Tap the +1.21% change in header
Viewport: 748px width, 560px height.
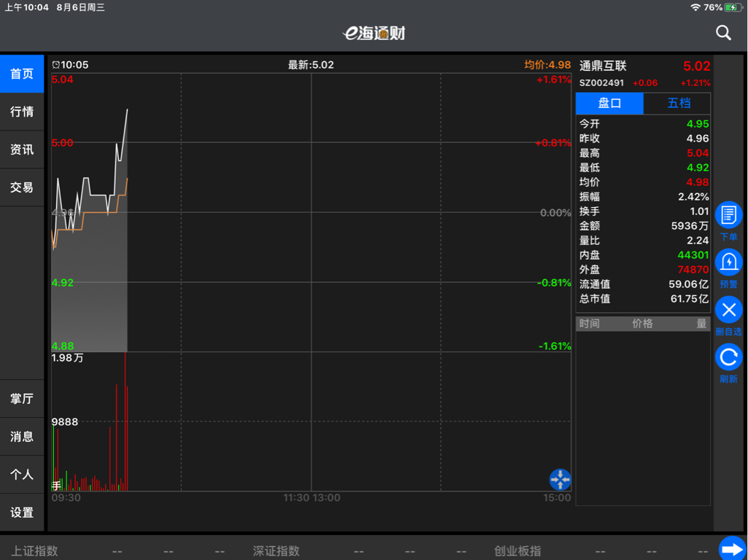point(695,83)
